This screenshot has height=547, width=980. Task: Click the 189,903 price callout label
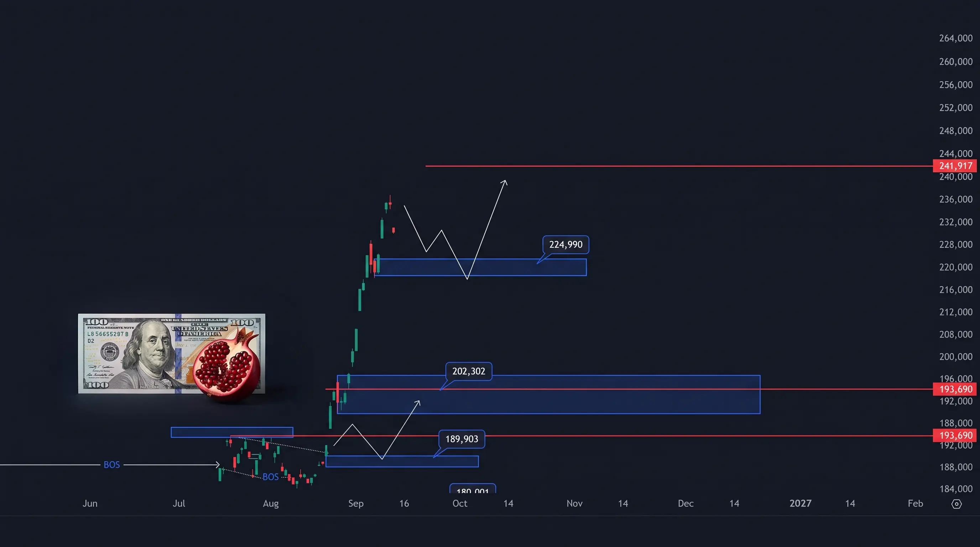point(462,439)
